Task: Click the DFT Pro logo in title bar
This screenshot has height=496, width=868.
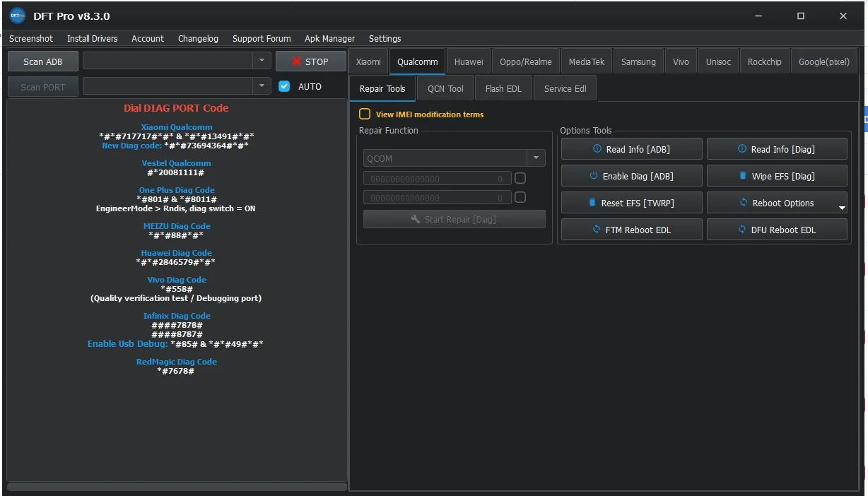Action: point(18,16)
